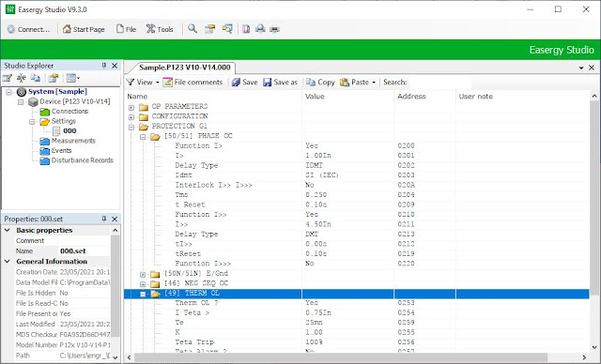Viewport: 601px width, 364px height.
Task: Click the File comments button
Action: (x=193, y=82)
